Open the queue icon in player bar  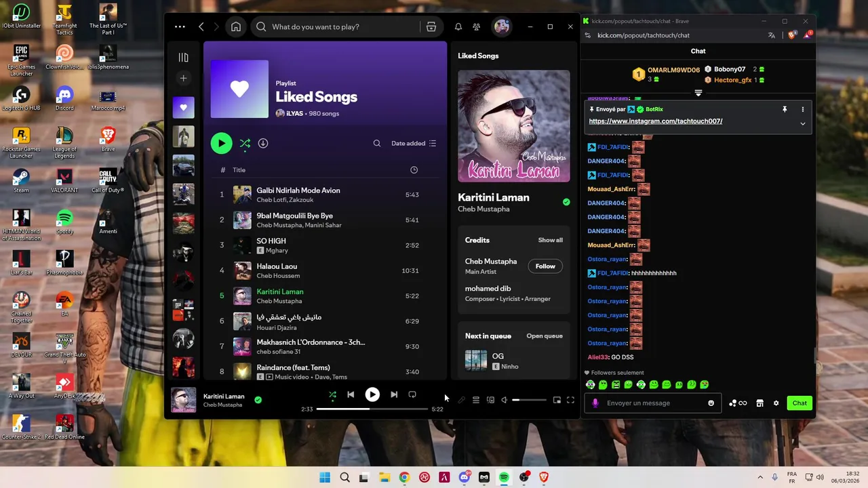(x=476, y=400)
